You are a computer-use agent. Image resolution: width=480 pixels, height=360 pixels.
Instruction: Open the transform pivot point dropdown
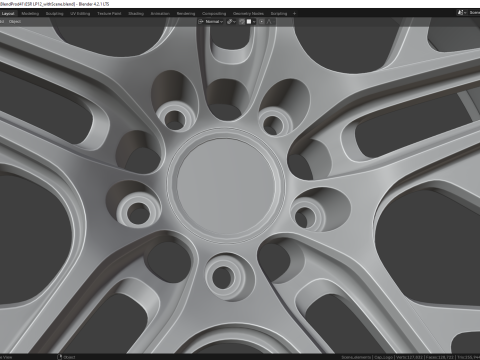[x=231, y=22]
